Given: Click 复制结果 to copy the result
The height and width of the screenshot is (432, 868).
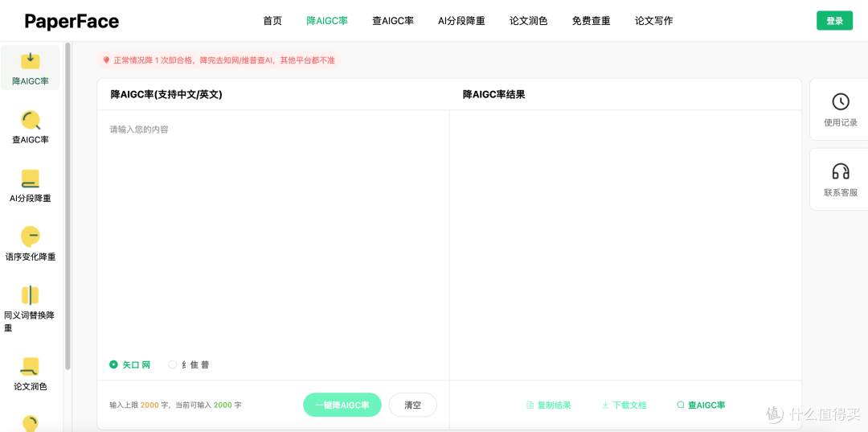Looking at the screenshot, I should pos(549,405).
